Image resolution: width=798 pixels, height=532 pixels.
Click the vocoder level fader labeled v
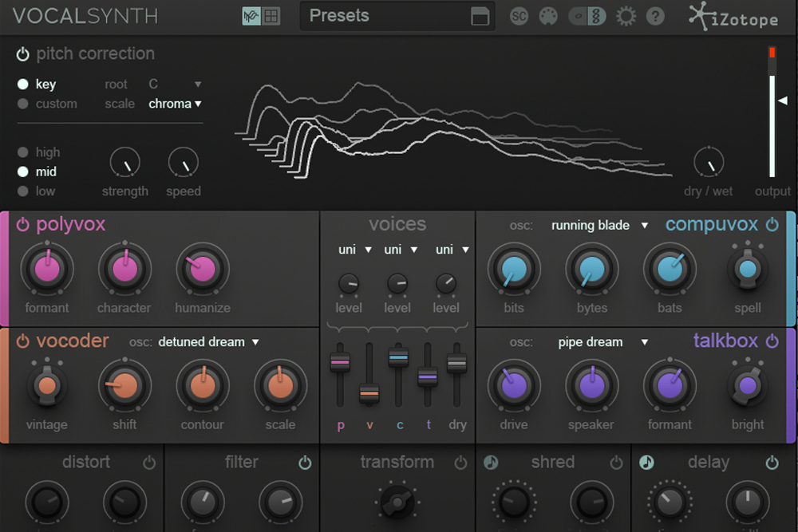[x=369, y=393]
